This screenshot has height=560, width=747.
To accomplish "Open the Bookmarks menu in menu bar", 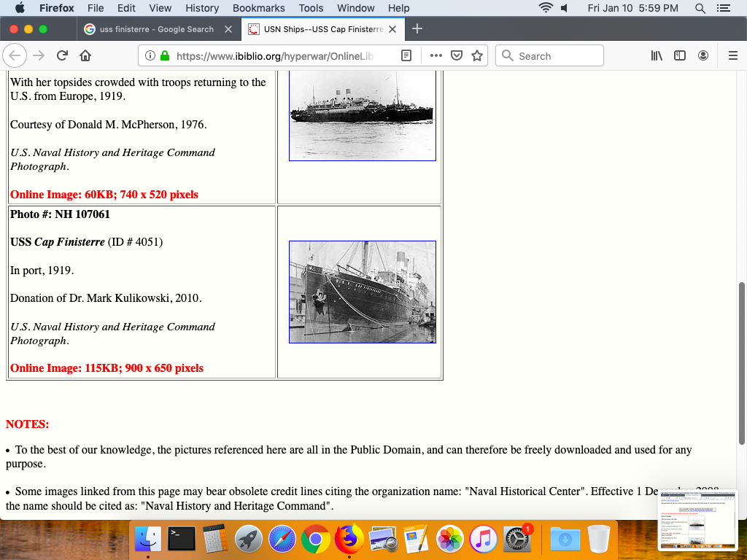I will point(258,8).
